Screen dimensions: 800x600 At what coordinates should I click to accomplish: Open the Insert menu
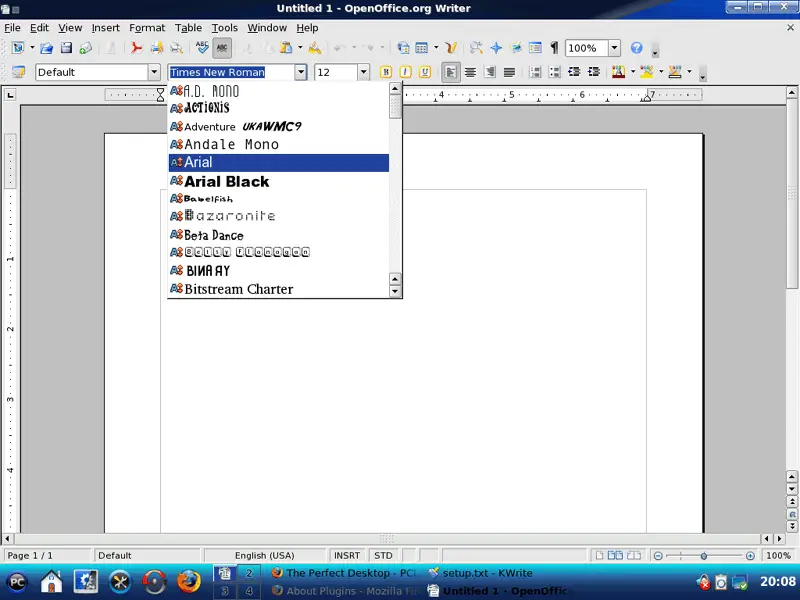pyautogui.click(x=106, y=28)
